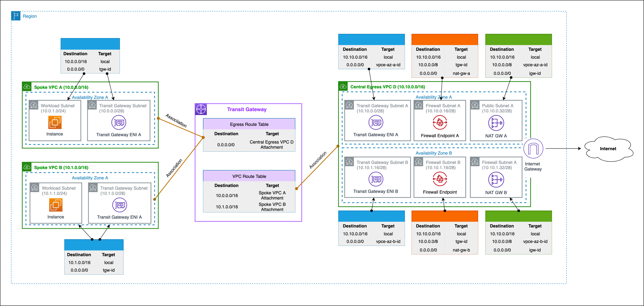Select the Region flag icon
This screenshot has width=644, height=306.
pyautogui.click(x=16, y=15)
